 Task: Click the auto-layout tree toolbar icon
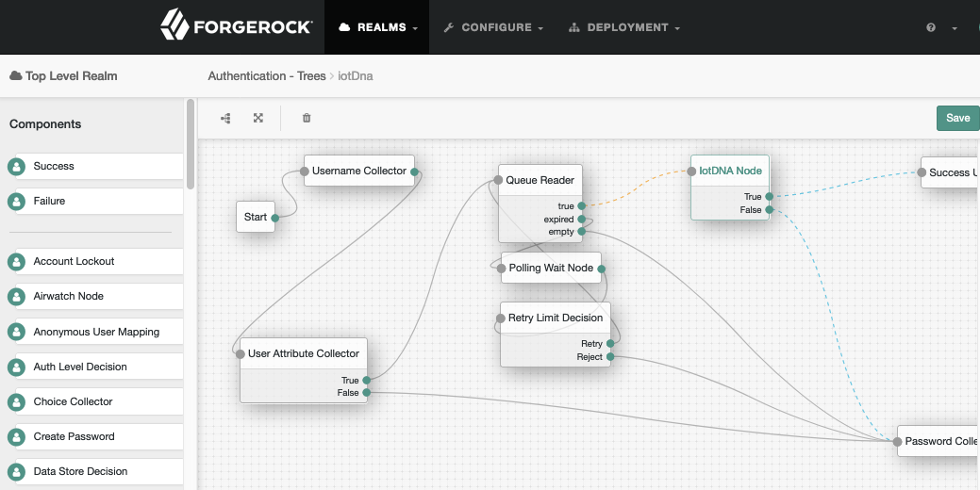click(x=225, y=118)
